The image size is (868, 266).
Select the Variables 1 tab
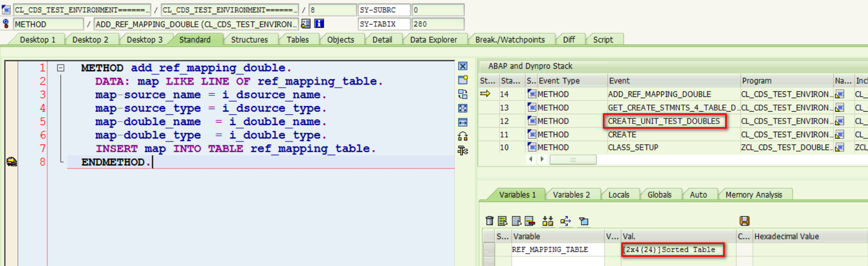pyautogui.click(x=517, y=195)
